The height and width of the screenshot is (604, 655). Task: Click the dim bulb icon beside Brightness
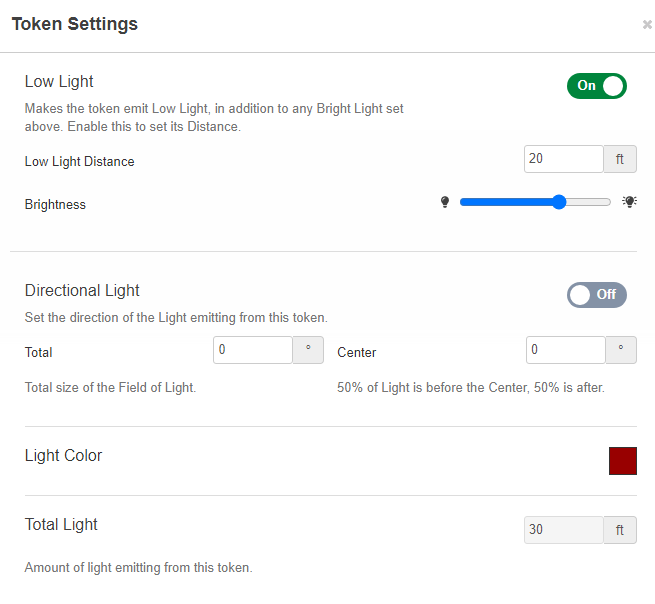[x=445, y=202]
